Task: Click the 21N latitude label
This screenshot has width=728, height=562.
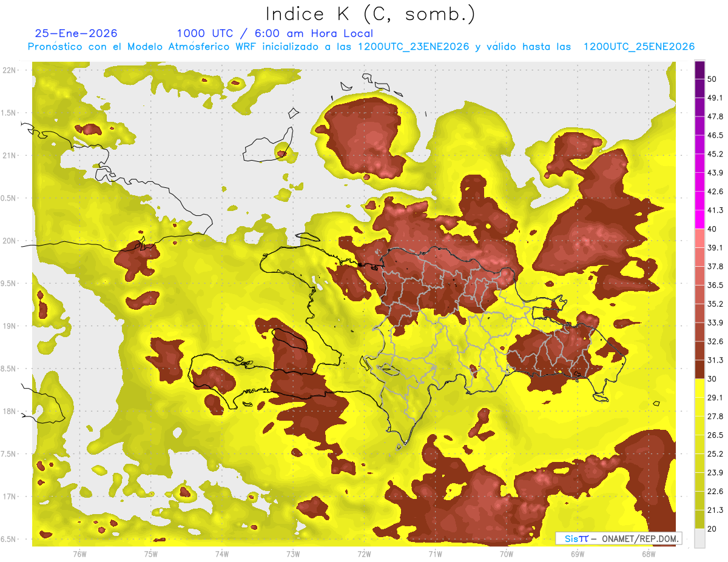Action: (10, 155)
